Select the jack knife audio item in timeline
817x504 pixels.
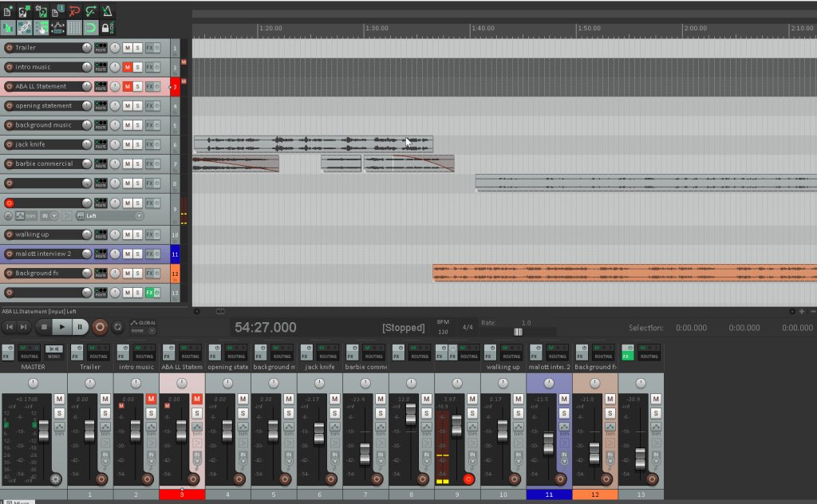click(x=313, y=144)
